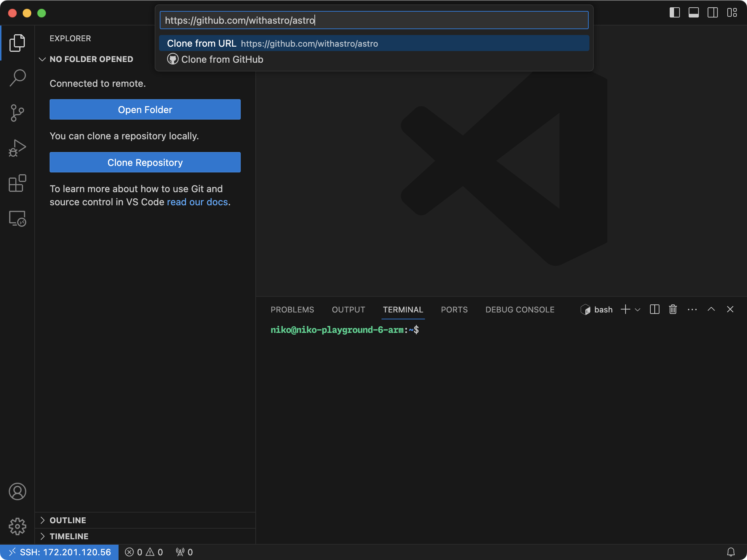Screen dimensions: 747x560
Task: Open the Run and Debug icon
Action: pyautogui.click(x=17, y=148)
